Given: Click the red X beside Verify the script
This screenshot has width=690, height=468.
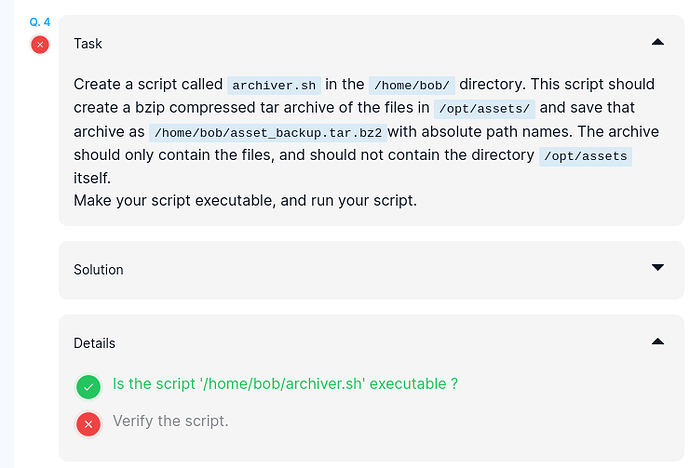Looking at the screenshot, I should tap(89, 424).
